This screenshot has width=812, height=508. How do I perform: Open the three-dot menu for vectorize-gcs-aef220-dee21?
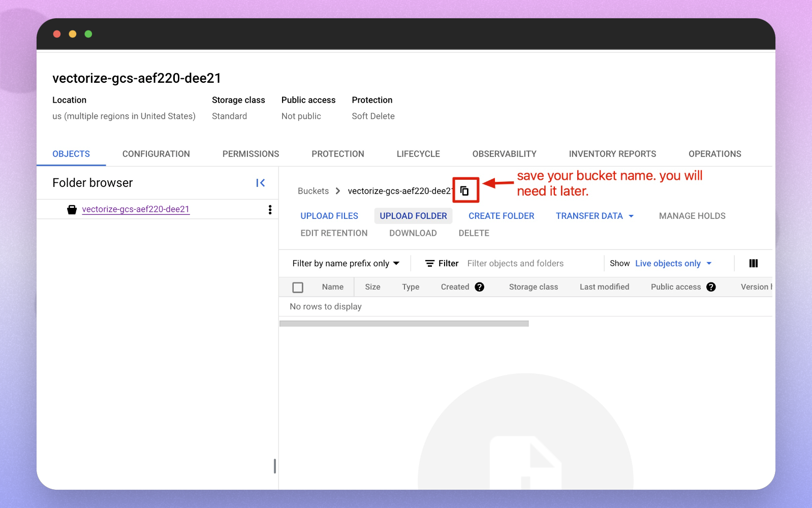coord(270,210)
